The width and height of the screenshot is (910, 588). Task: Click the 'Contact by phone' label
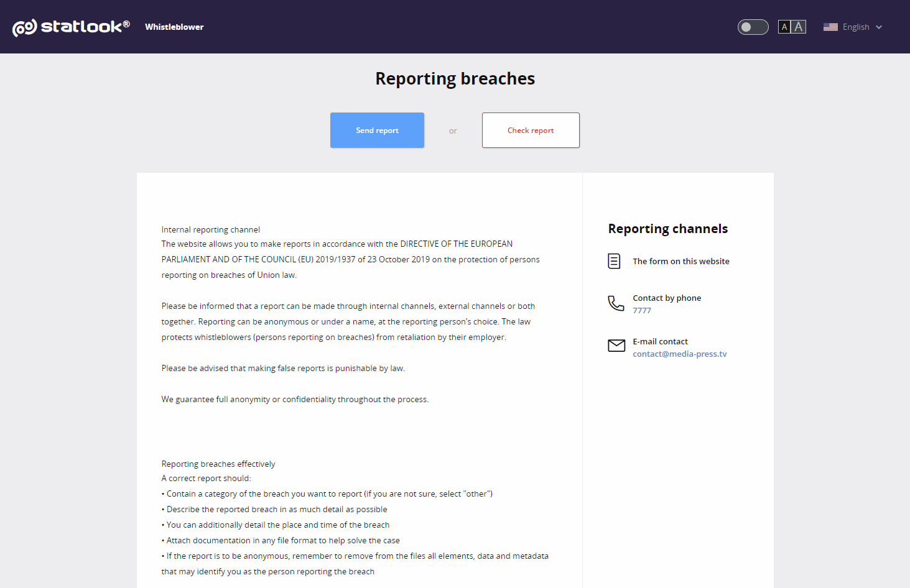[667, 298]
